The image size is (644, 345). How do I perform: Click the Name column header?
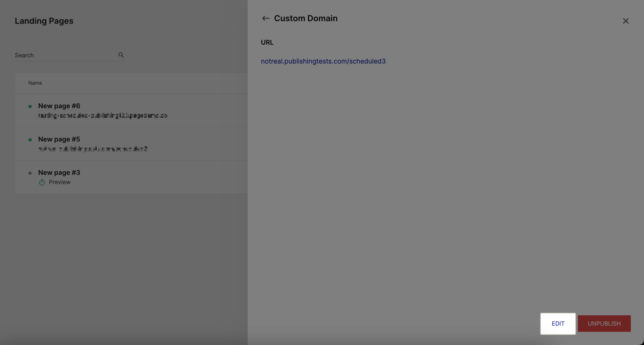tap(35, 83)
